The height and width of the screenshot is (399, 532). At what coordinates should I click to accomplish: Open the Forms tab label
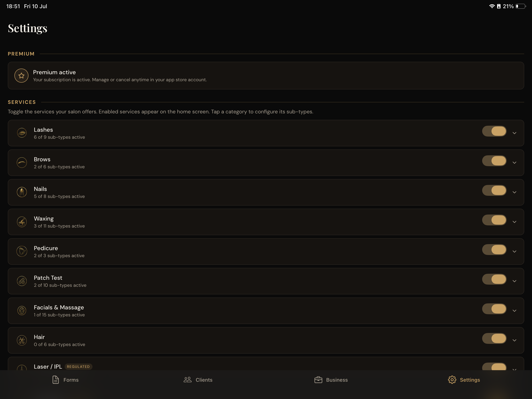pyautogui.click(x=71, y=380)
